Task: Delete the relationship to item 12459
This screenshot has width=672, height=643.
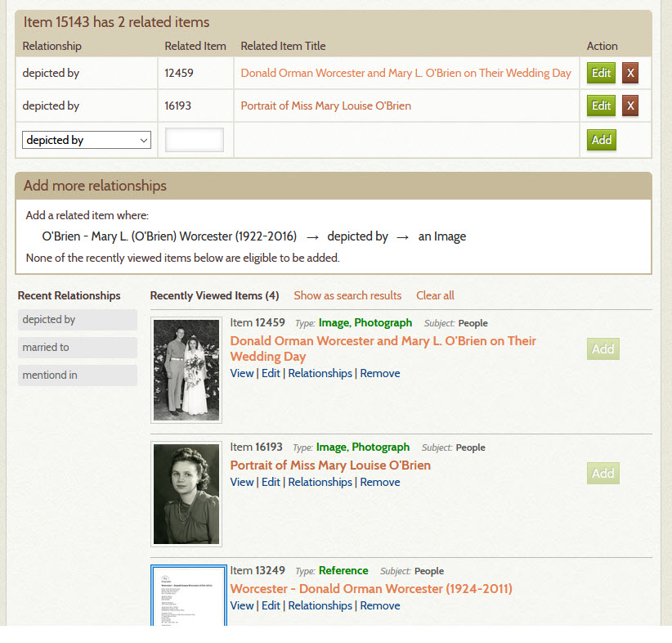Action: [630, 73]
